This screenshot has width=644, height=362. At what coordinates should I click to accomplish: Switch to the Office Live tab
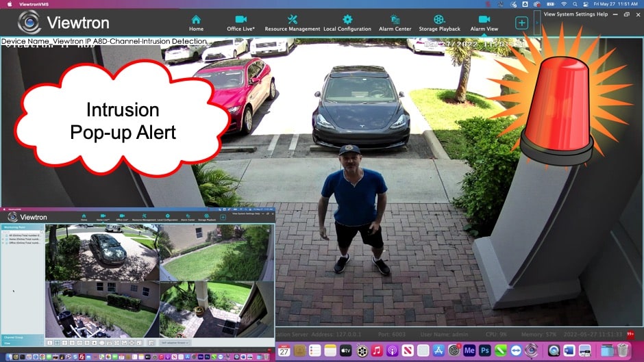[x=240, y=23]
